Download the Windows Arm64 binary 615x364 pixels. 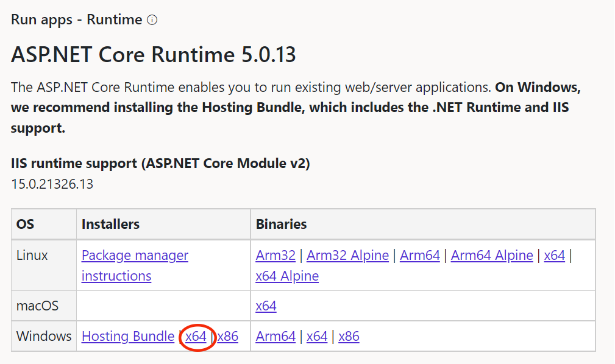pos(276,337)
